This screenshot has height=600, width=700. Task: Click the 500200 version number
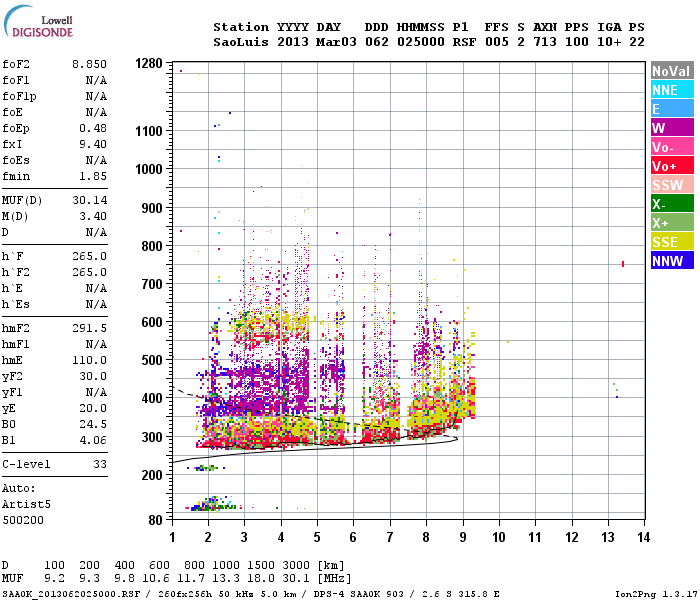point(23,520)
